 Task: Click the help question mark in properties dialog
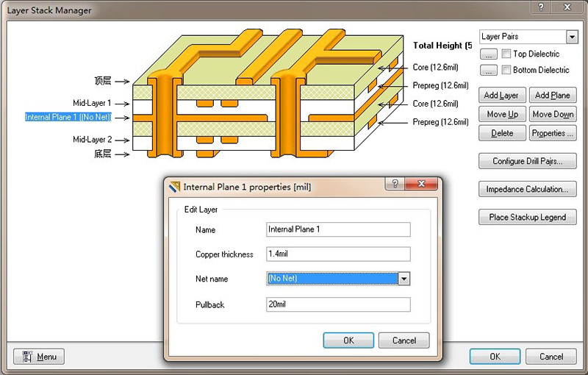click(x=395, y=185)
